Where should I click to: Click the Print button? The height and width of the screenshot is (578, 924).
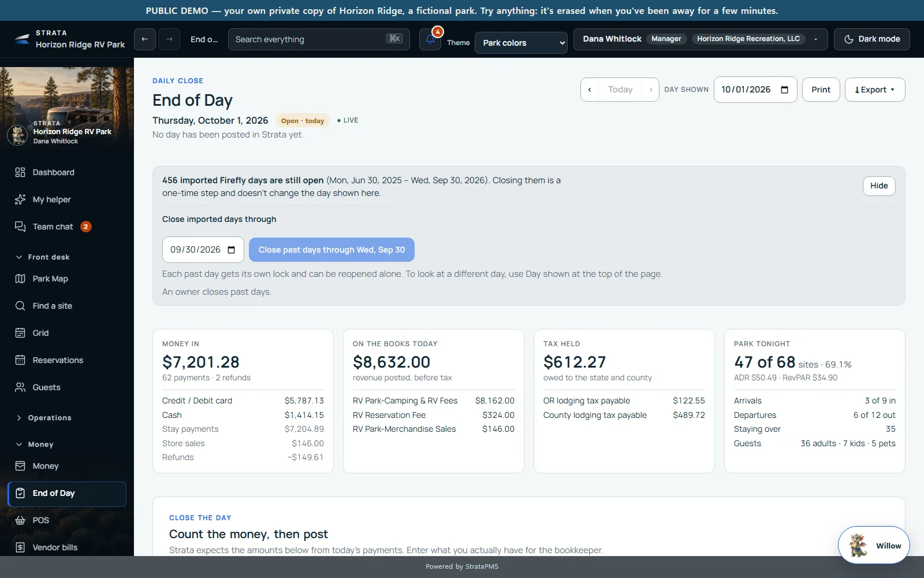pyautogui.click(x=821, y=90)
